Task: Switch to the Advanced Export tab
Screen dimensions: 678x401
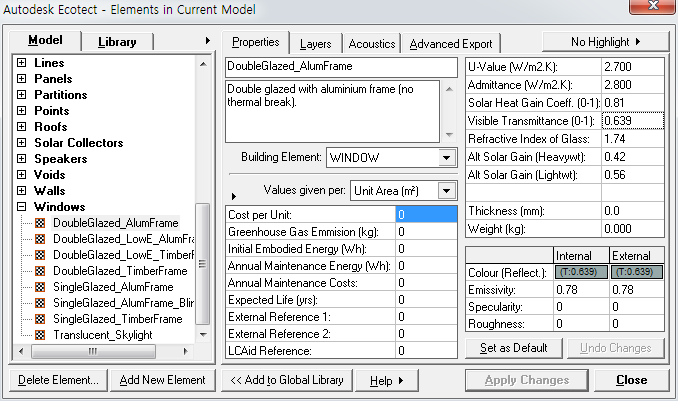Action: (450, 44)
